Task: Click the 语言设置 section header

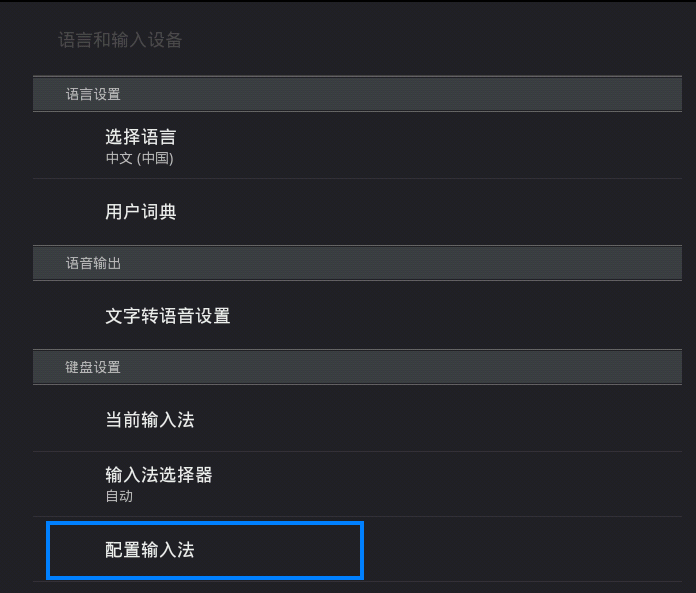Action: pos(93,94)
